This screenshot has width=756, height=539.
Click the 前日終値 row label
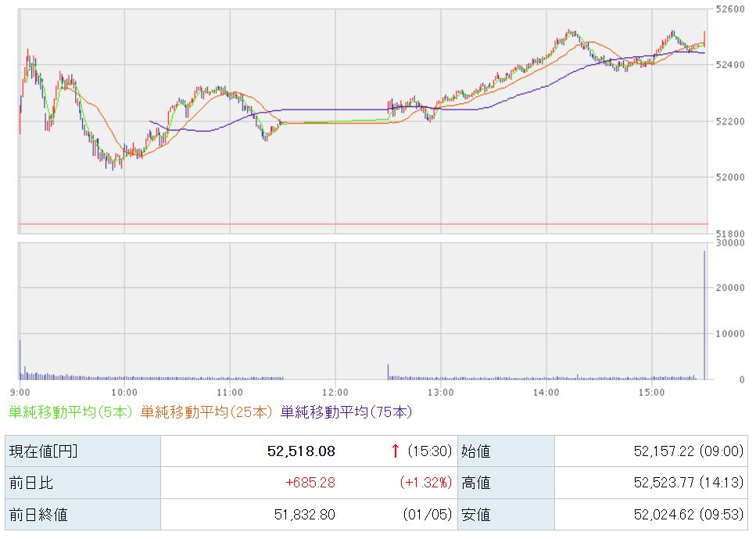(x=38, y=514)
